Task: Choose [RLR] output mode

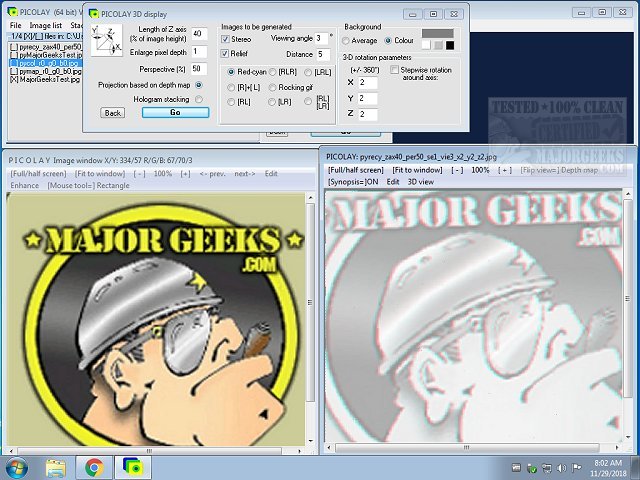Action: [273, 72]
